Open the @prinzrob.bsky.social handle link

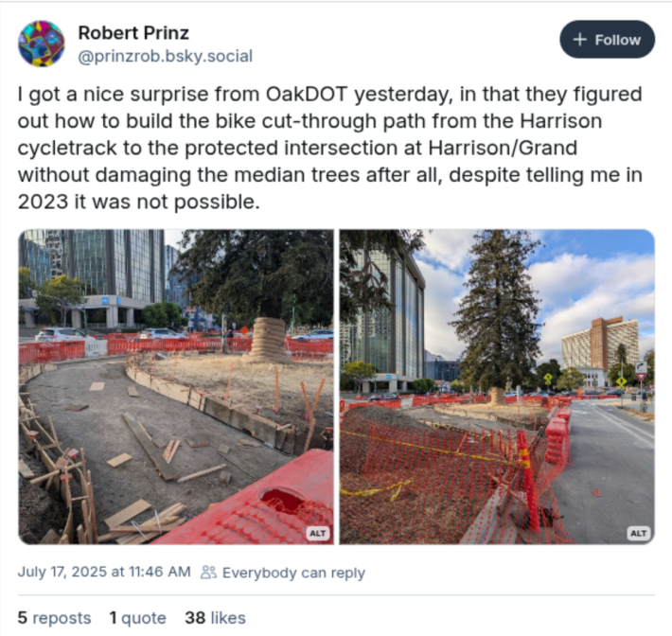(x=165, y=56)
